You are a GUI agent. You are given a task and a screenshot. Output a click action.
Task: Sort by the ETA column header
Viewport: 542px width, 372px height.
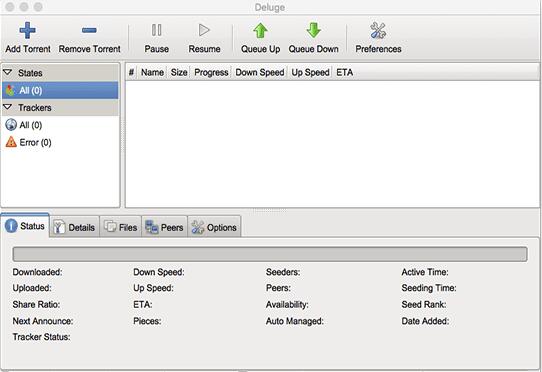(344, 72)
